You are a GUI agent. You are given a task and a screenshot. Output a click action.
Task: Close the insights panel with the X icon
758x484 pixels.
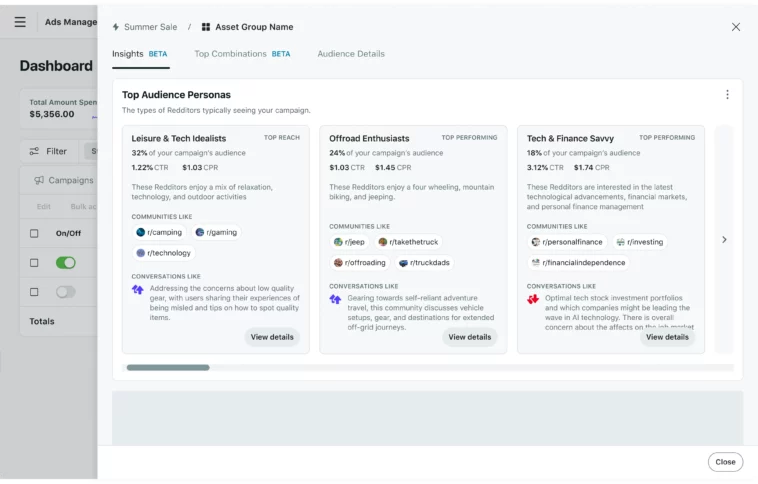coord(736,27)
